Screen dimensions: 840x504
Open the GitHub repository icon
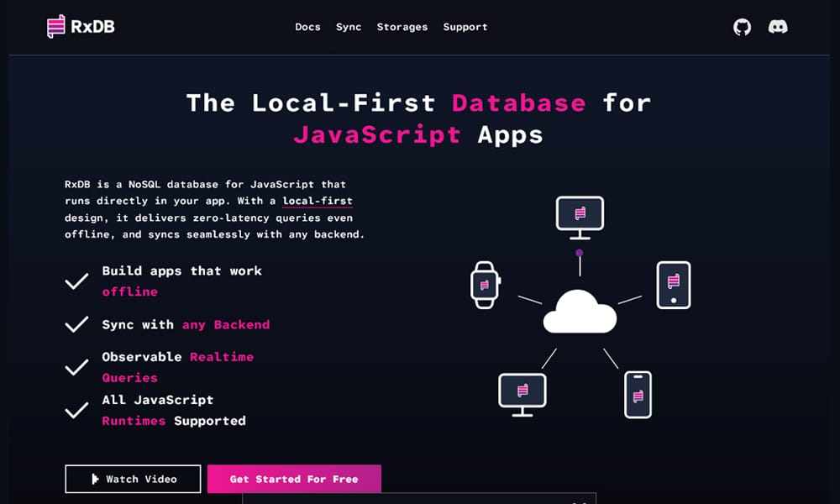coord(742,27)
